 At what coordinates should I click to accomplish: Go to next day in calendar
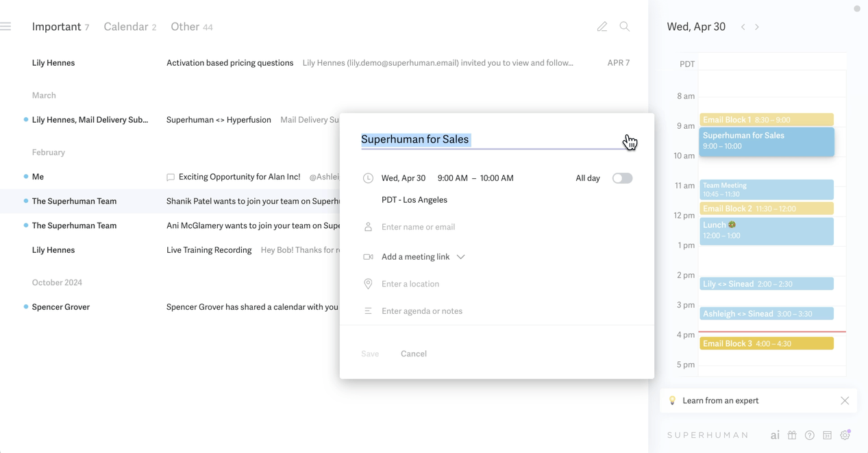pos(757,27)
